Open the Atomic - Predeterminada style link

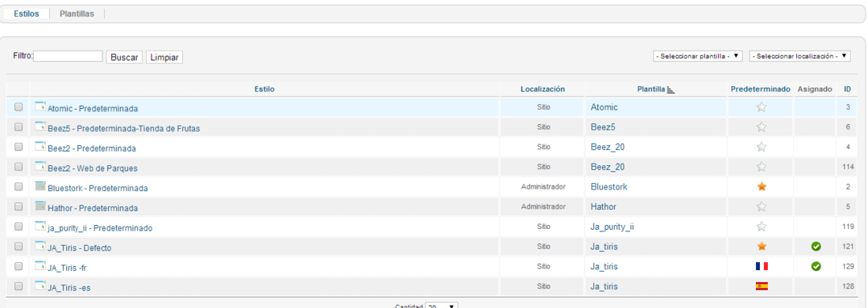coord(93,108)
